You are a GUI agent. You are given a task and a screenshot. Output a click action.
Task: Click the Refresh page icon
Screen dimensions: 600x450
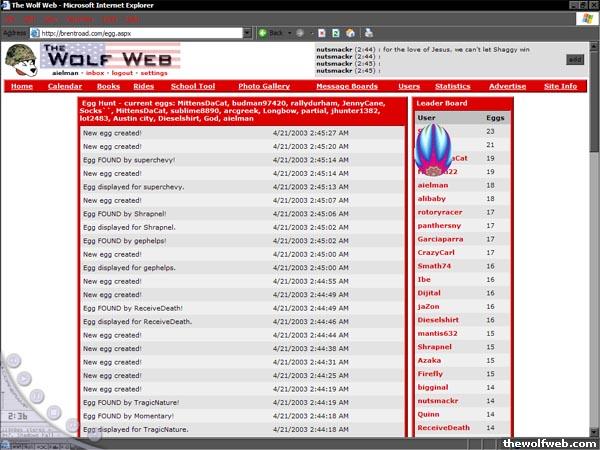click(335, 33)
